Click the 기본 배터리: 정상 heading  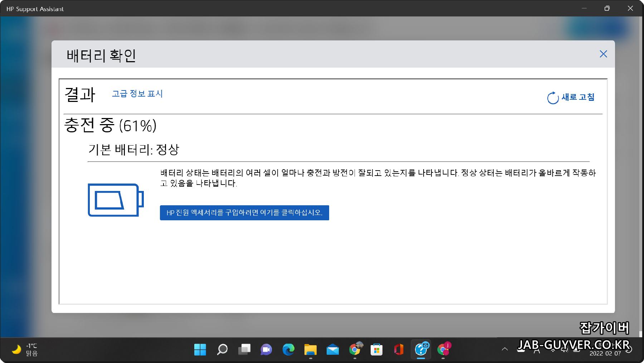(133, 149)
